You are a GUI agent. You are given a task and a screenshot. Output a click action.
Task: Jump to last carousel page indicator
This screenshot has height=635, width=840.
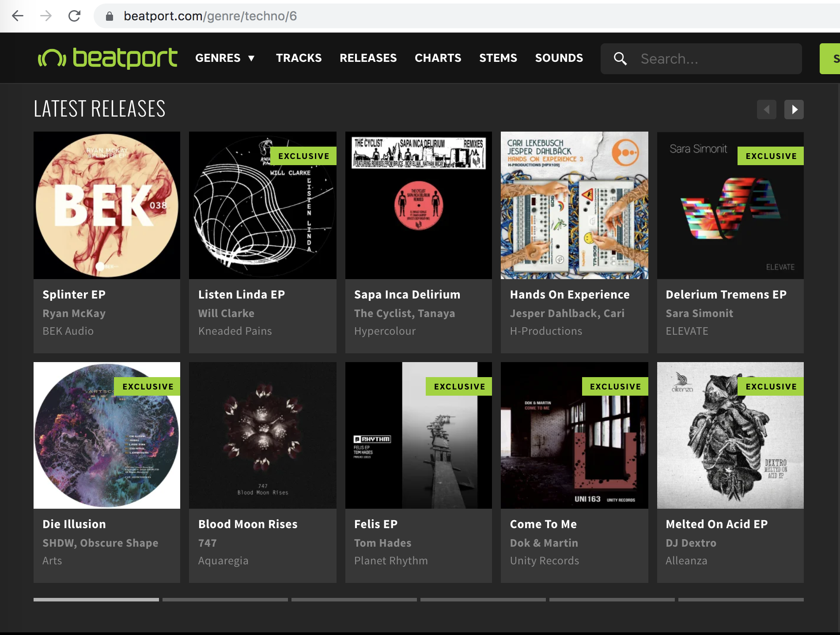coord(741,600)
